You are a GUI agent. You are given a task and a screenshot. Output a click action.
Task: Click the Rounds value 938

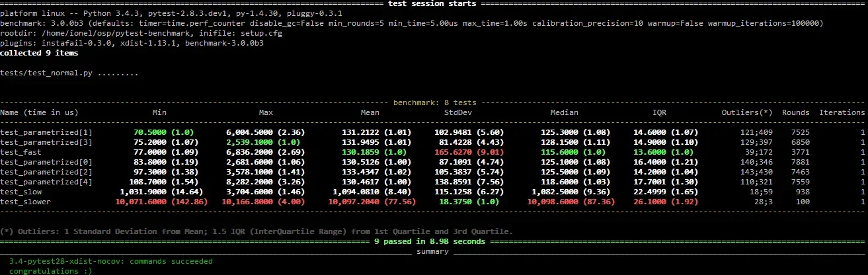click(x=803, y=192)
